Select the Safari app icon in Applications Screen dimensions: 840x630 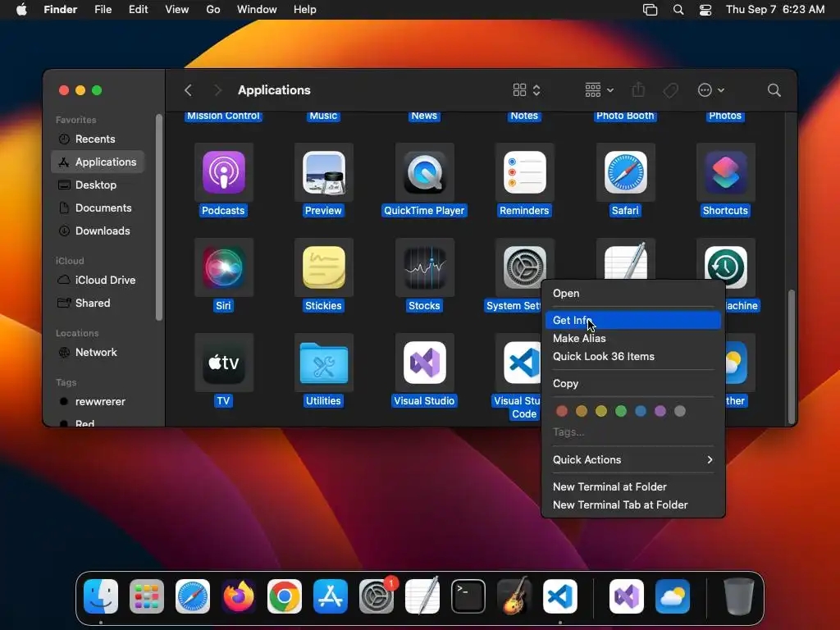tap(625, 172)
